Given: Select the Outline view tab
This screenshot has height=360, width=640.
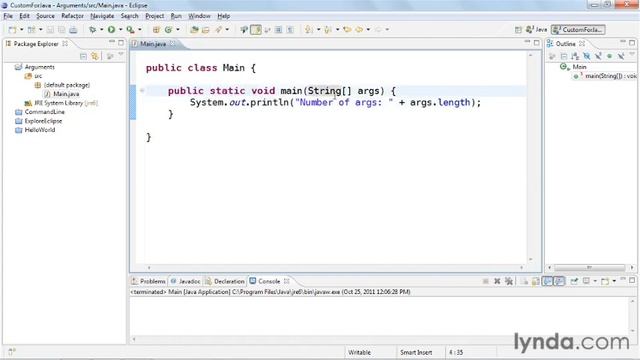Looking at the screenshot, I should tap(565, 44).
